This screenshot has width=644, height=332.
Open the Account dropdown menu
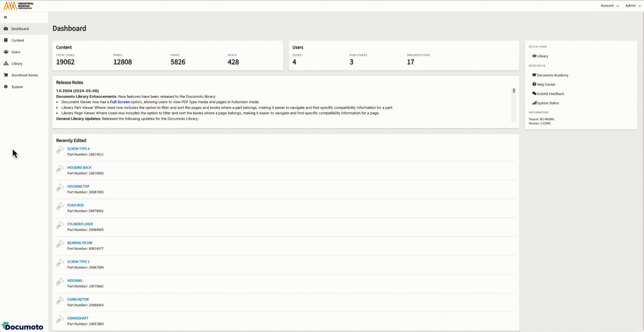[x=609, y=6]
